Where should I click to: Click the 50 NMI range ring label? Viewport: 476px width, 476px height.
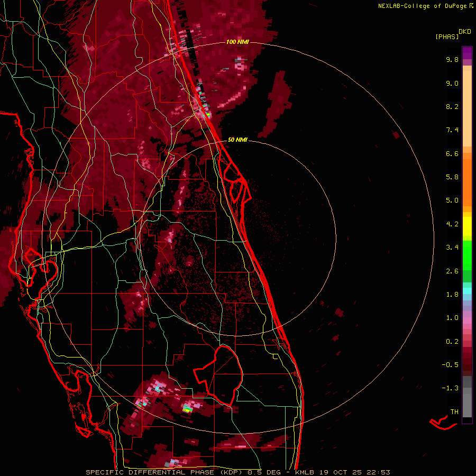pyautogui.click(x=237, y=140)
